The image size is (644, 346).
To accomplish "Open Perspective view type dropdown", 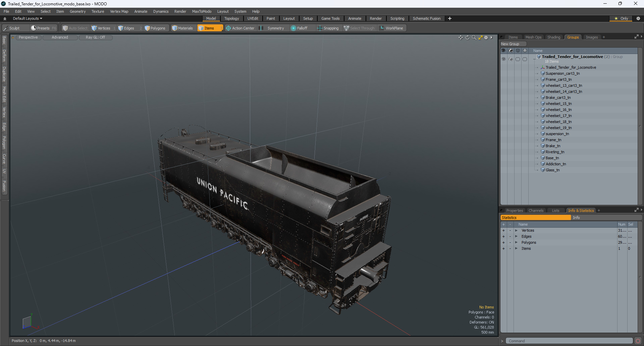I will click(x=28, y=38).
